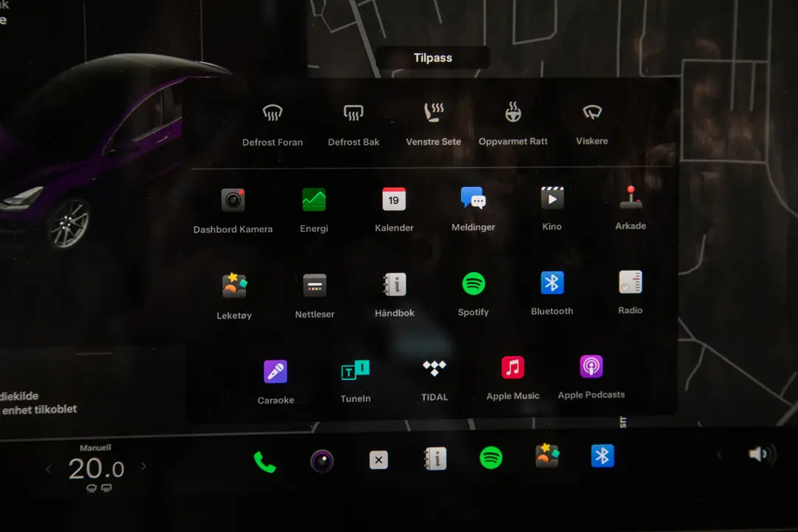The height and width of the screenshot is (532, 798).
Task: Enable Oppvarmet Ratt heated steering wheel
Action: pos(513,123)
